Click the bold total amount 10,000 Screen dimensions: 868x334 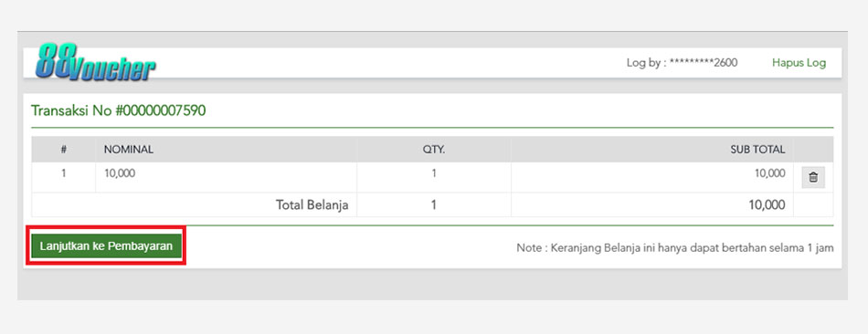(x=767, y=205)
